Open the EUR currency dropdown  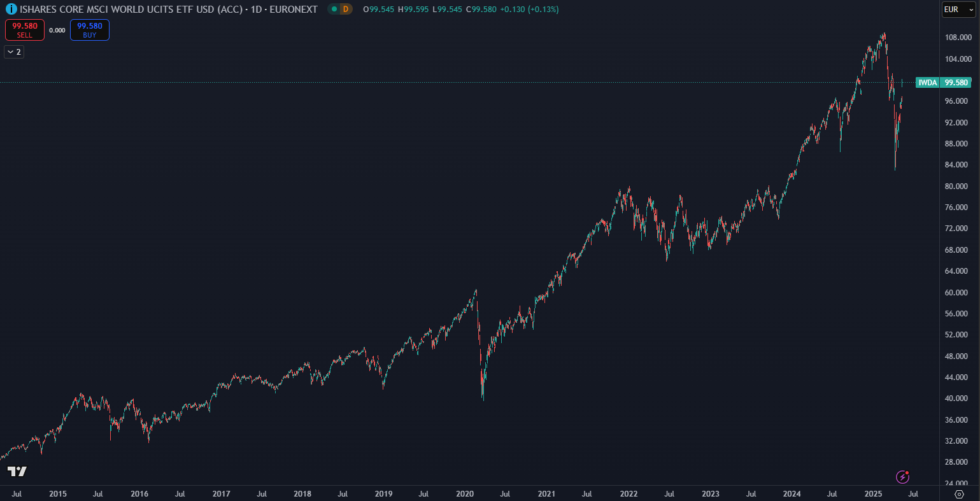[958, 10]
